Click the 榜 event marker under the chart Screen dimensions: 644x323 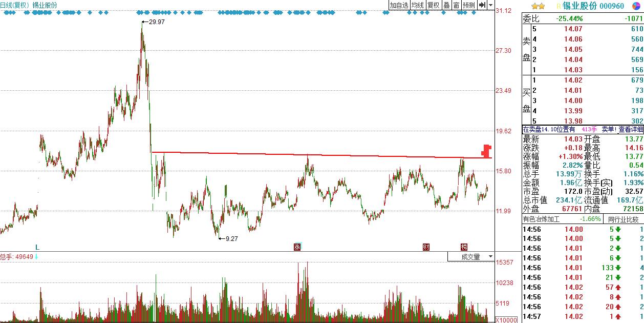pyautogui.click(x=464, y=247)
